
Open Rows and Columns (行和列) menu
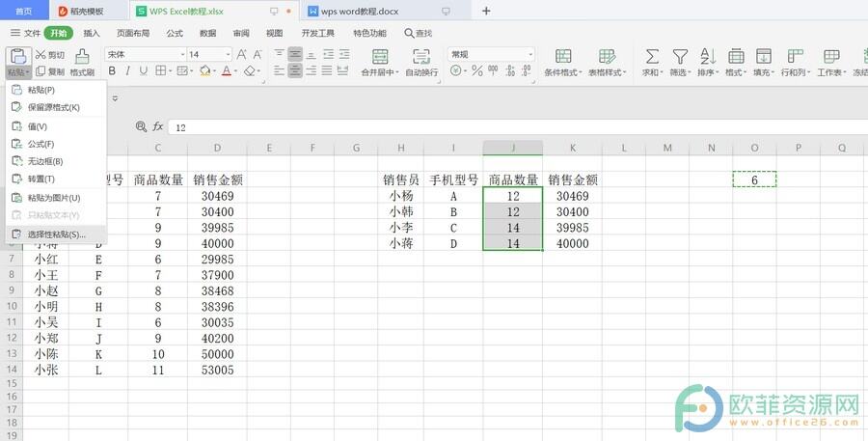[796, 63]
